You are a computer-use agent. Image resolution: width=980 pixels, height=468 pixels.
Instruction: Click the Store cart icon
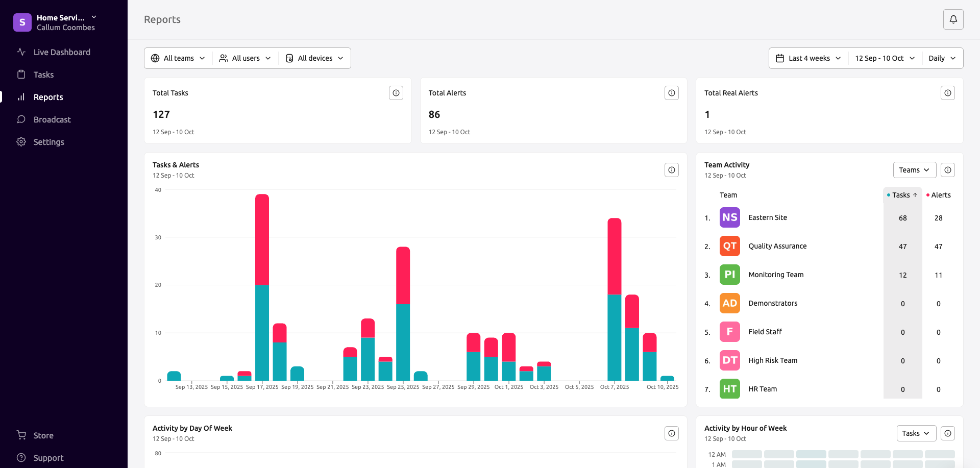(x=21, y=435)
